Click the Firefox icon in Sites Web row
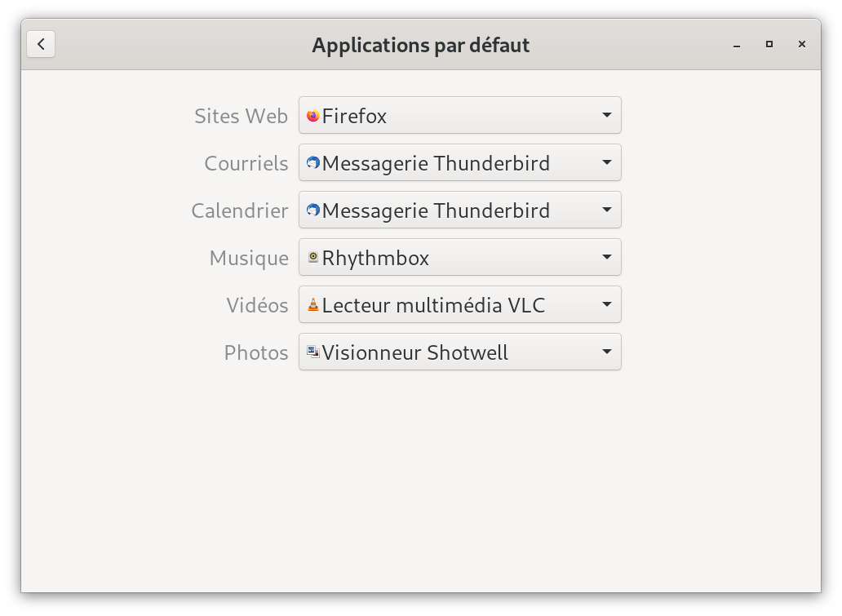The height and width of the screenshot is (616, 842). point(313,116)
